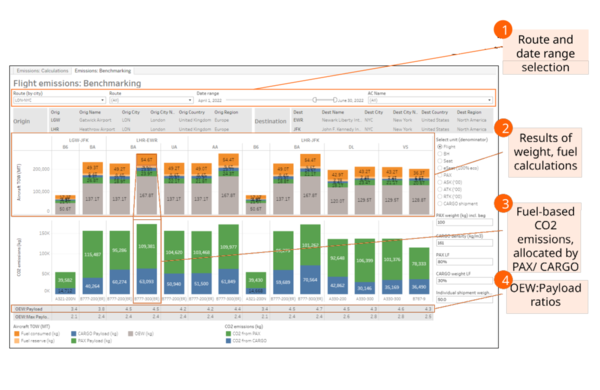Click the 78,333 CO2 from PAX bar
Image resolution: width=600 pixels, height=390 pixels.
pyautogui.click(x=419, y=264)
